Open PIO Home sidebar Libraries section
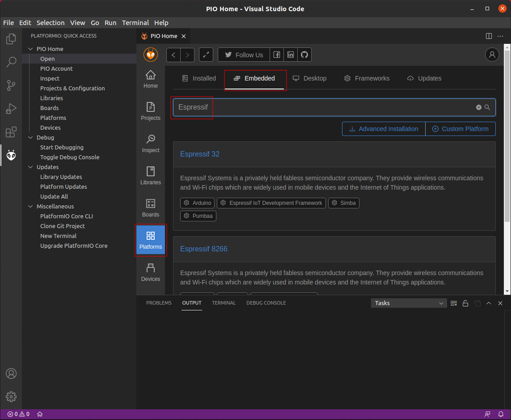The width and height of the screenshot is (511, 420). pyautogui.click(x=151, y=176)
